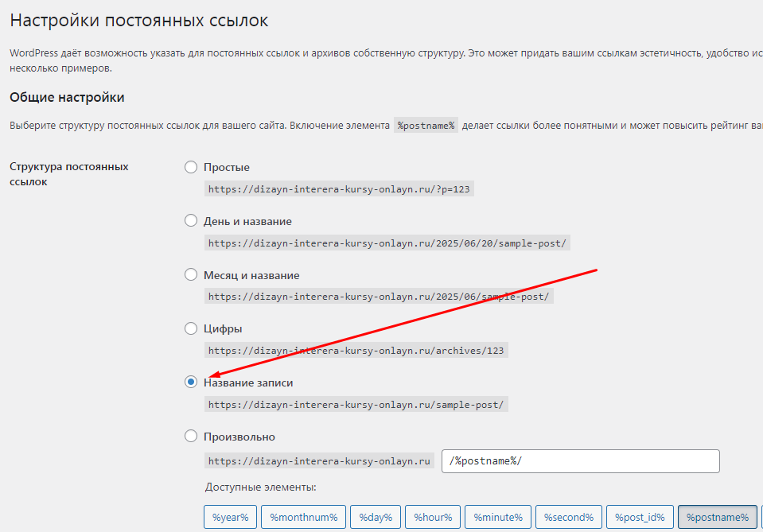Click the %second% tag button
Viewport: 763px width, 532px height.
pos(568,517)
